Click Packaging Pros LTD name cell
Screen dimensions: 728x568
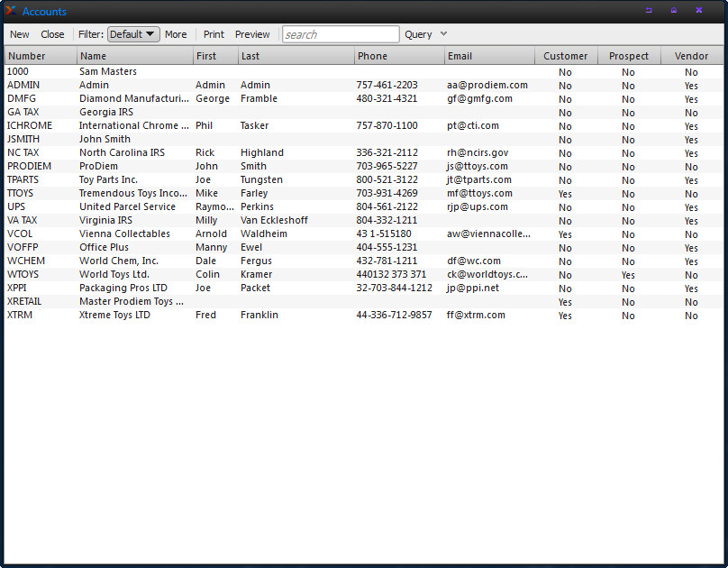pos(123,287)
